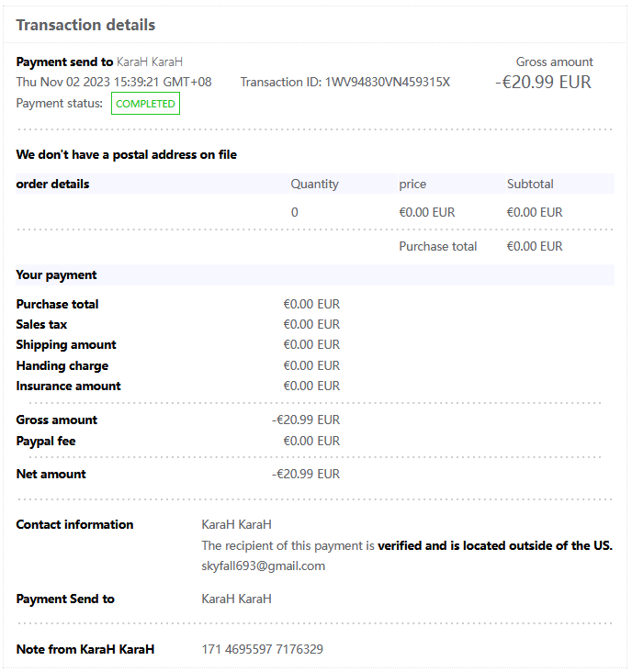Screen dimensions: 632x672
Task: Click the order details column header
Action: click(x=52, y=184)
